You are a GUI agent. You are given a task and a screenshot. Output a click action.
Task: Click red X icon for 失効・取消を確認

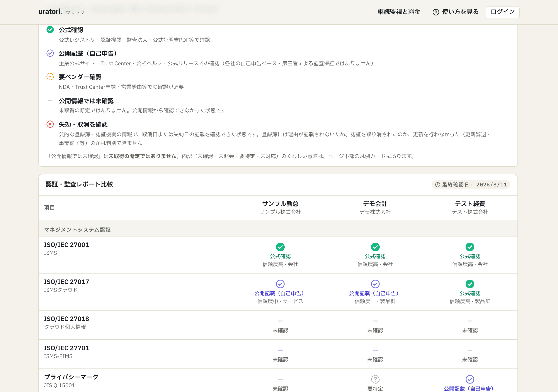50,124
